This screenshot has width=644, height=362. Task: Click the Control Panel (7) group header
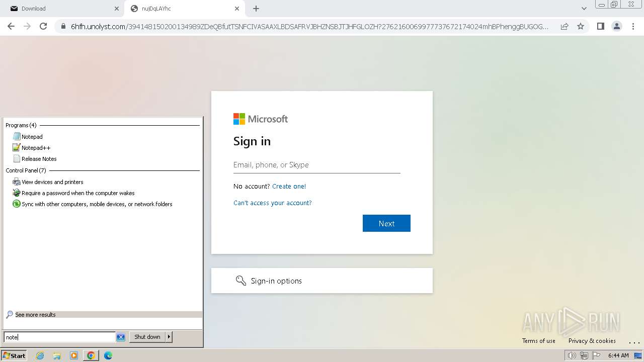point(26,170)
